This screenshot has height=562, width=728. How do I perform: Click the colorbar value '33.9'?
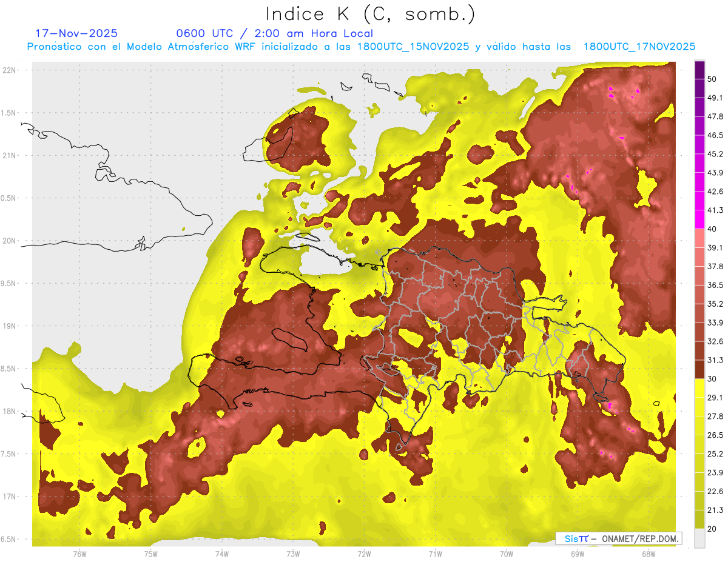pos(715,323)
